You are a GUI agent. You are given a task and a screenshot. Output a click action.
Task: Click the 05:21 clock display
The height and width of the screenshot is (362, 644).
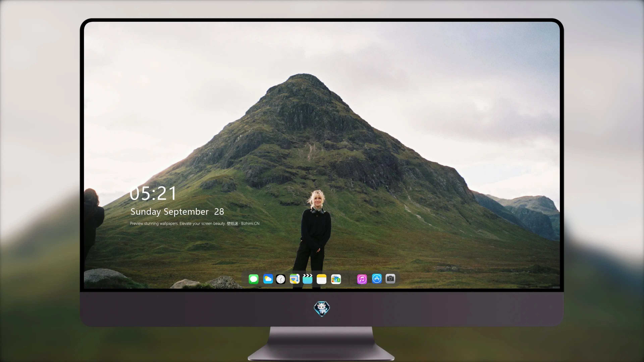153,193
